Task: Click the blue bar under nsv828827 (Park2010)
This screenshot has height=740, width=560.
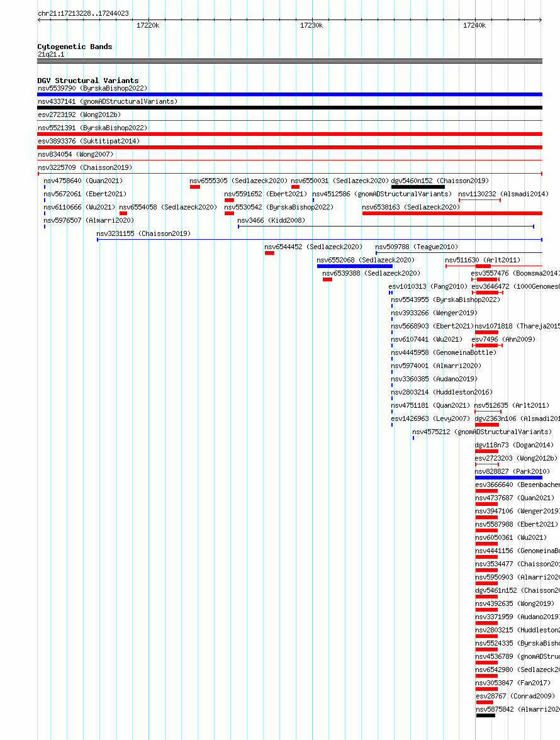Action: [508, 478]
